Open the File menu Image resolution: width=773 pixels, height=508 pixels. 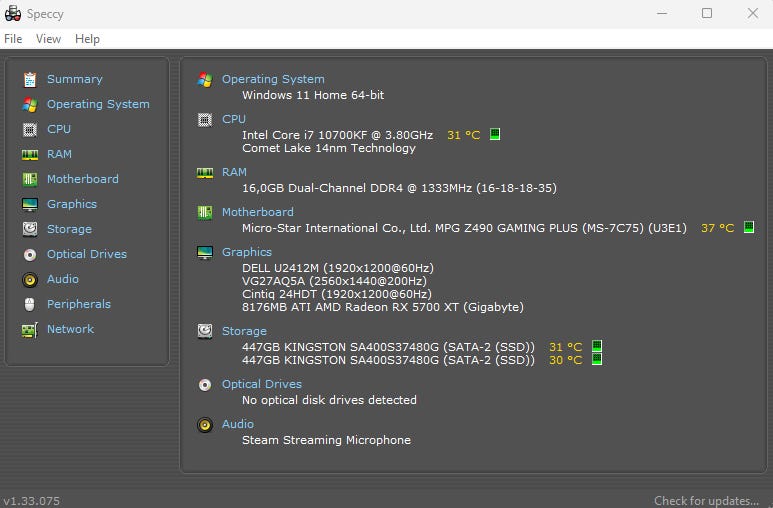tap(13, 39)
